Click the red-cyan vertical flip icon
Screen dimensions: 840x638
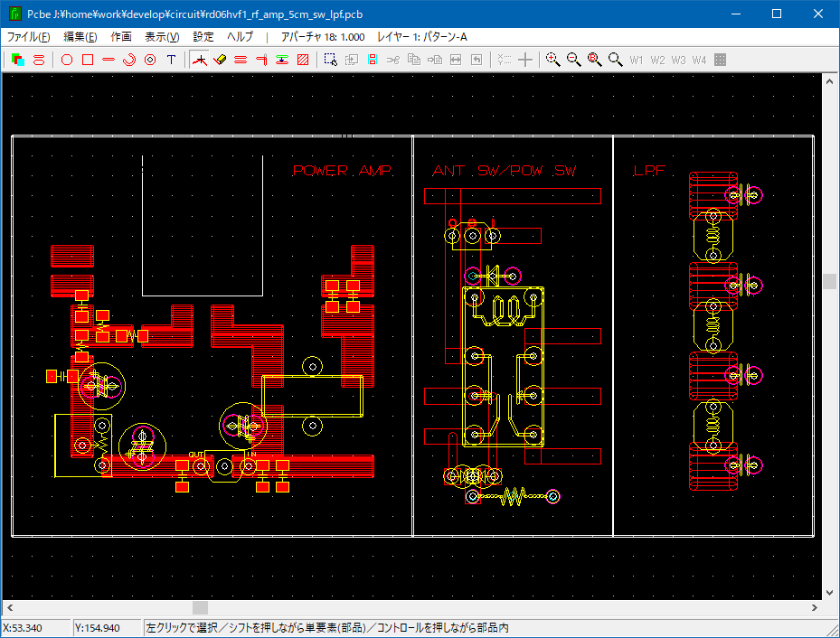(373, 60)
